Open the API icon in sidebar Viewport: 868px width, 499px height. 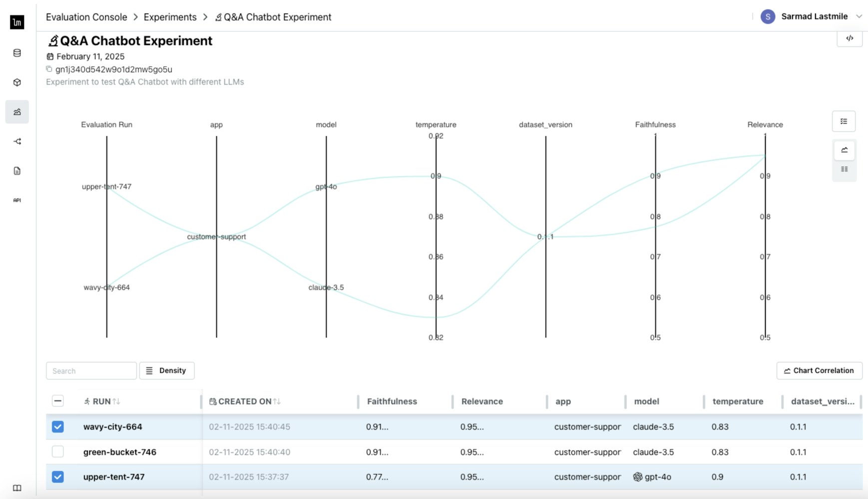(x=17, y=200)
